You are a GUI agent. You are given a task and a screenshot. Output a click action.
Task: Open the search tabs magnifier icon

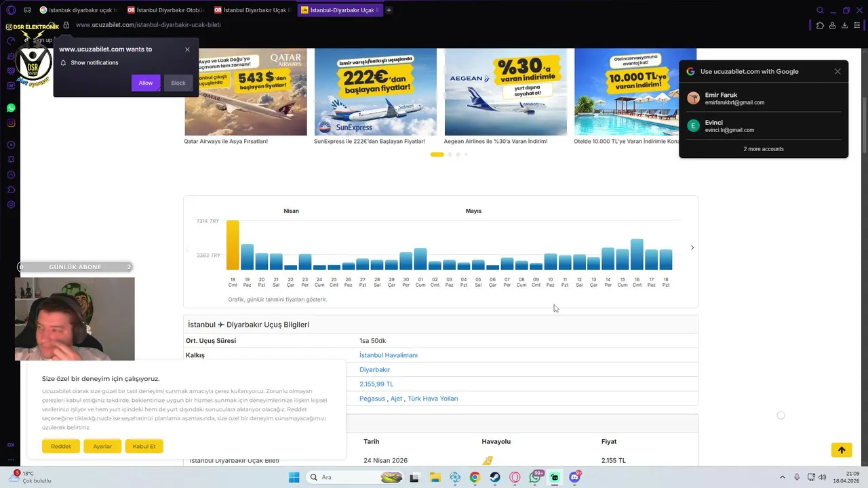pos(820,10)
